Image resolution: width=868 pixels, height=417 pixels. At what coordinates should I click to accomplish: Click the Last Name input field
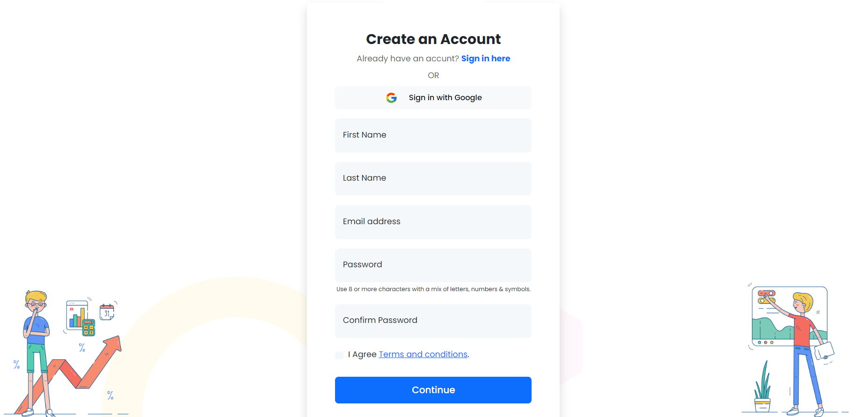point(433,178)
